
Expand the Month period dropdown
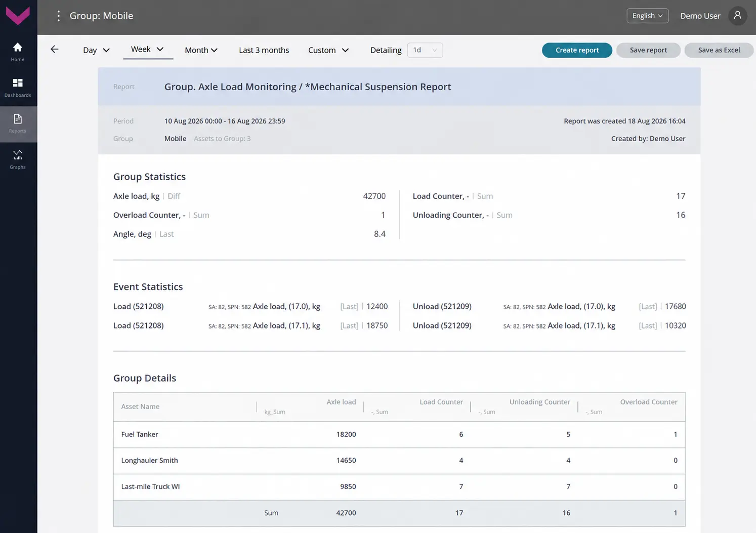tap(201, 50)
